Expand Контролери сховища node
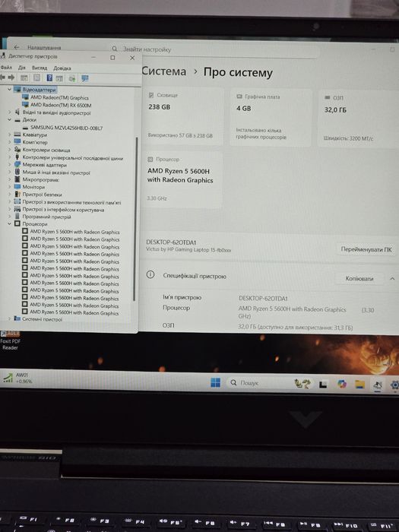This screenshot has width=399, height=532. tap(9, 149)
